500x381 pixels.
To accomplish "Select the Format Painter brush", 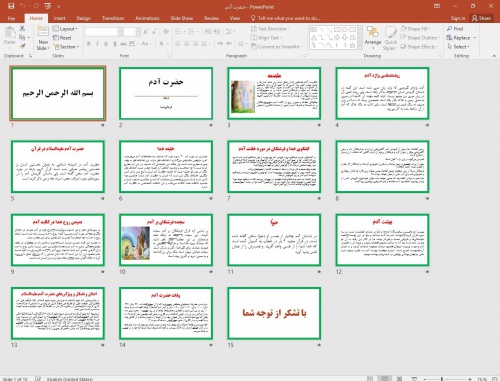I will (x=22, y=46).
